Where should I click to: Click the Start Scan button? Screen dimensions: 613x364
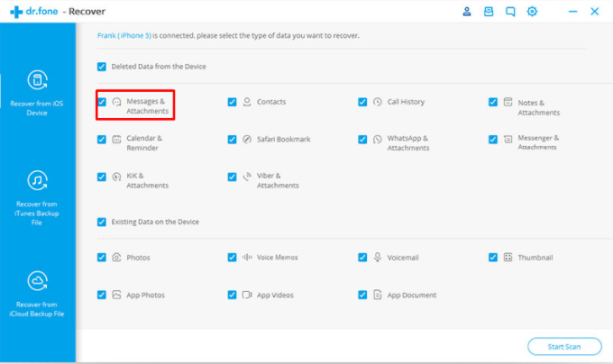tap(564, 346)
